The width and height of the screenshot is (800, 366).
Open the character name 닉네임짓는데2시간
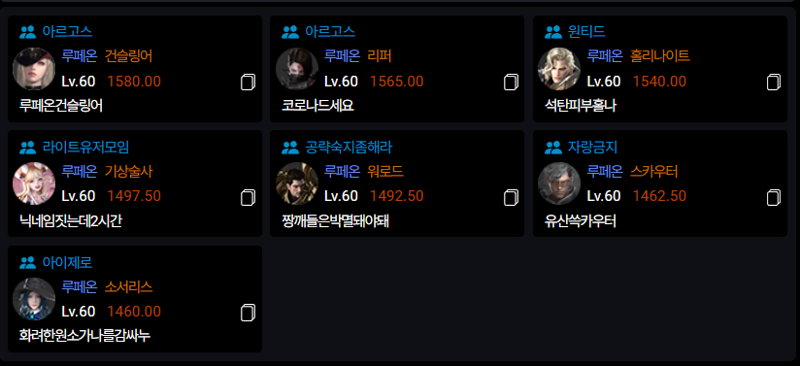pos(70,222)
